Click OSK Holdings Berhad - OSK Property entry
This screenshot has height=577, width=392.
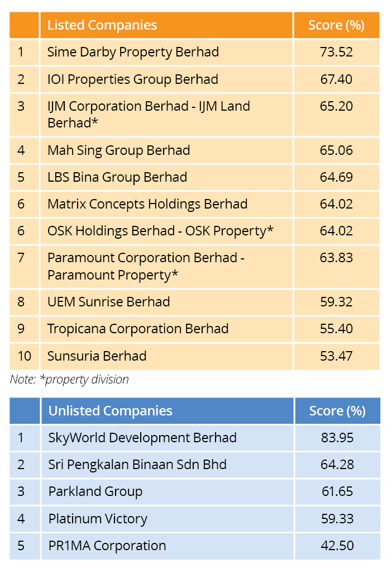coord(160,231)
